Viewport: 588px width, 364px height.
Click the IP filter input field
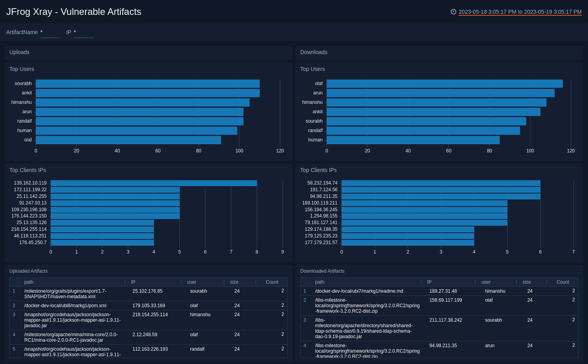point(83,33)
